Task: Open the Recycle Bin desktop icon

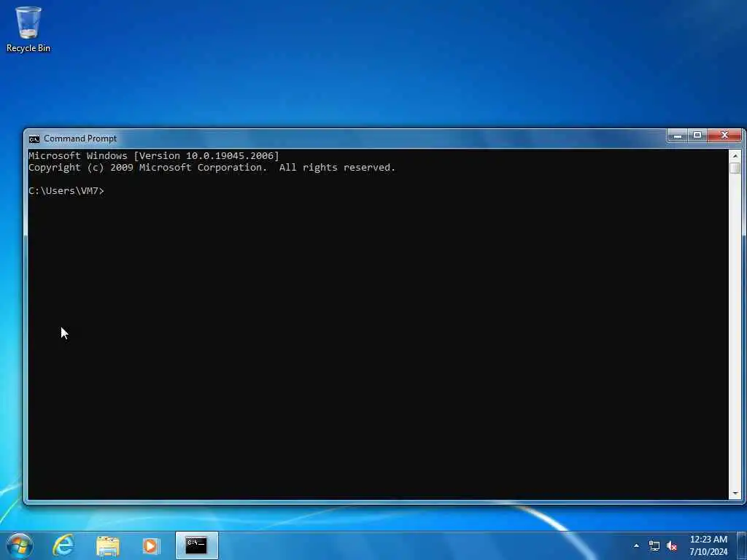Action: pyautogui.click(x=28, y=29)
